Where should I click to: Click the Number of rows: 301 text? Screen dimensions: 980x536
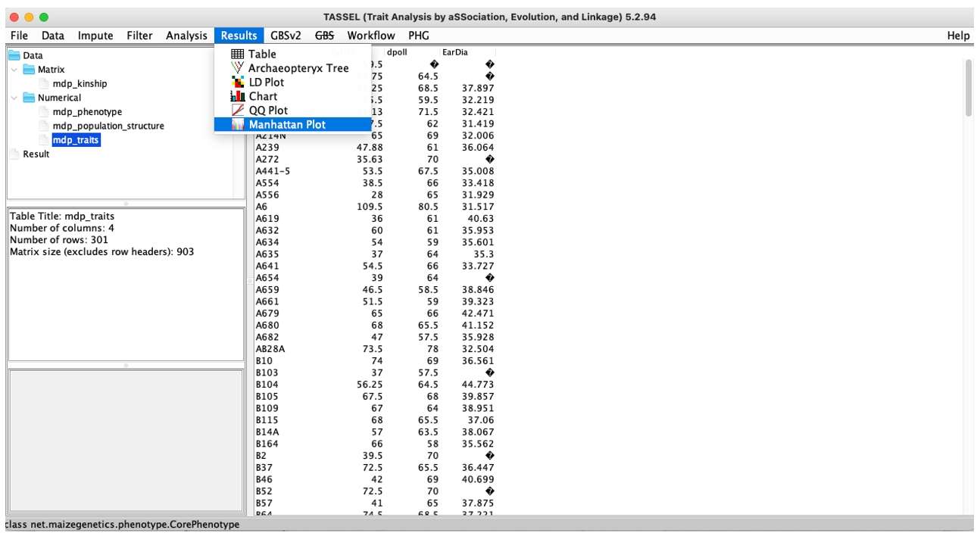pos(59,239)
